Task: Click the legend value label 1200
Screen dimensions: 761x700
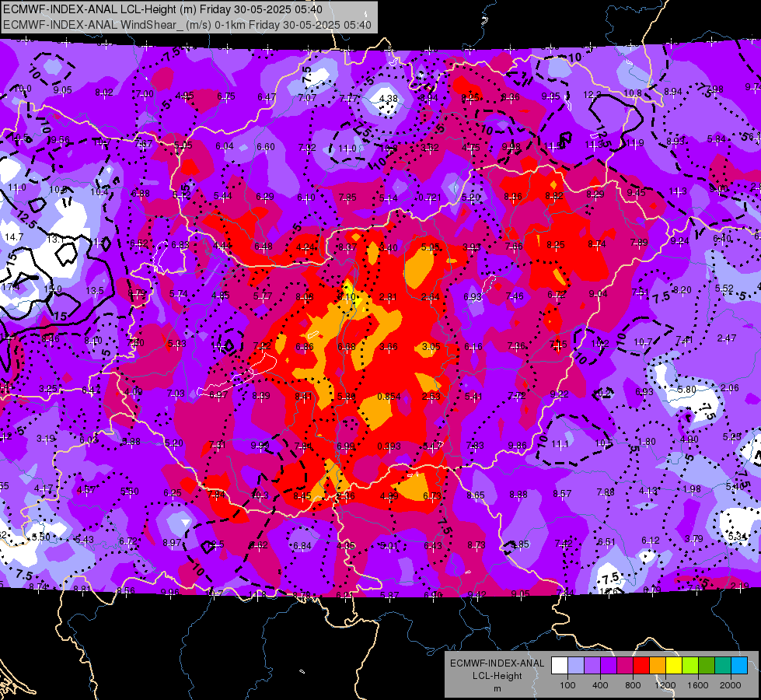Action: [665, 685]
